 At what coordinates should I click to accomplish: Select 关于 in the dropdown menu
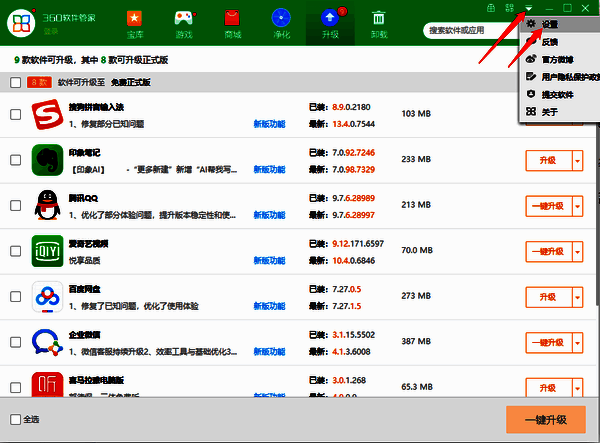pos(559,112)
